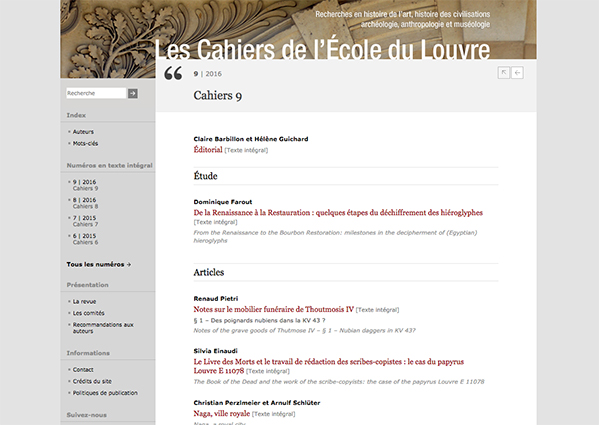Open the Auteurs index link

tap(83, 132)
